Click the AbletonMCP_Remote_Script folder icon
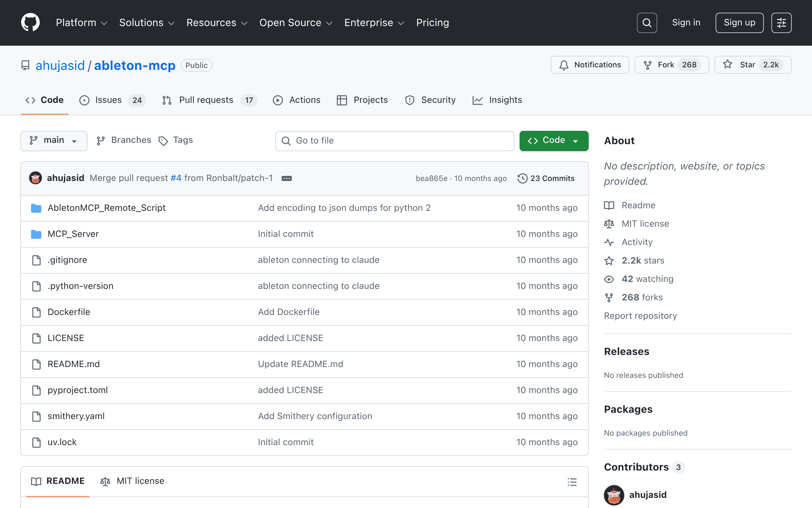Screen dimensions: 812x508 36,208
